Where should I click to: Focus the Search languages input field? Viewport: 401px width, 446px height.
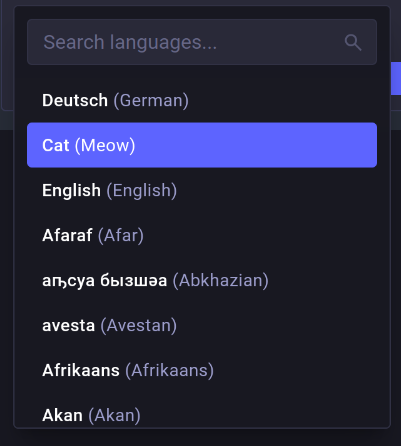[202, 42]
